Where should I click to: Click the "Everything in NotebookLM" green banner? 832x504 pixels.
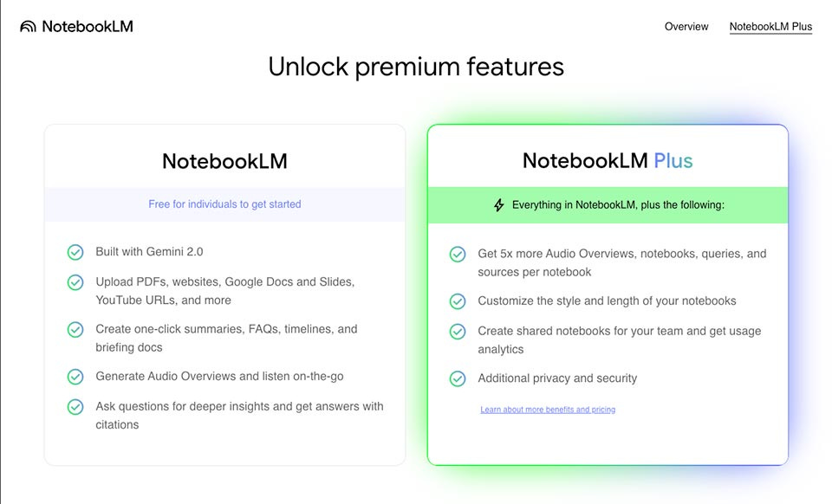(607, 204)
